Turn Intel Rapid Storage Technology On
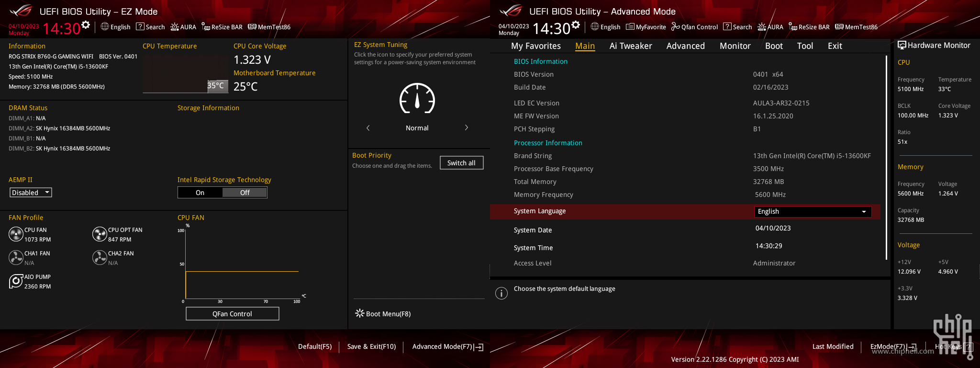Image resolution: width=980 pixels, height=368 pixels. tap(200, 193)
